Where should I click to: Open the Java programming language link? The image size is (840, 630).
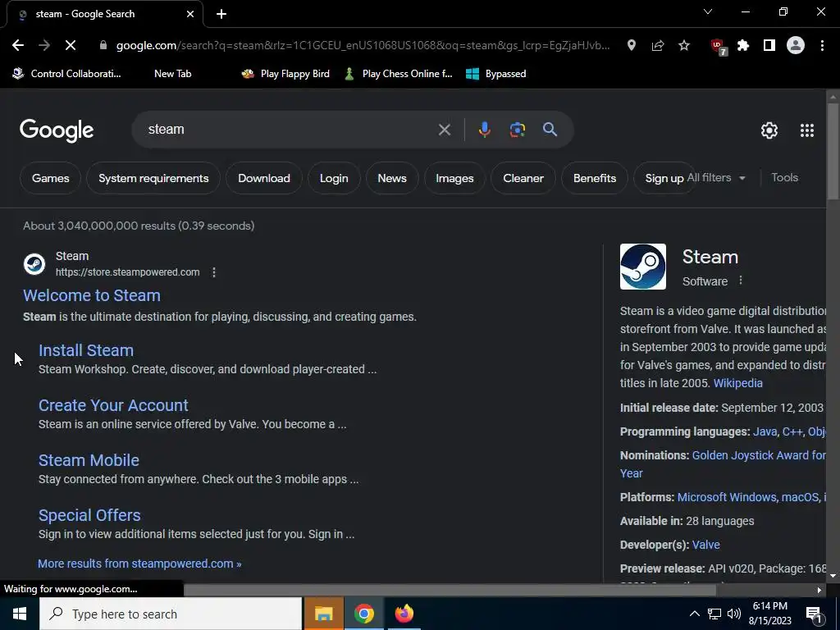(x=765, y=431)
